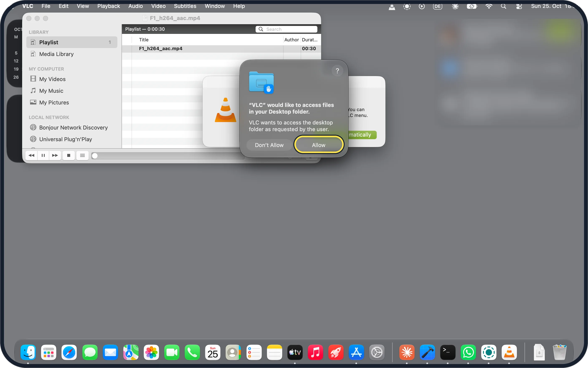The width and height of the screenshot is (588, 368).
Task: Click the playback position slider knob
Action: 95,156
